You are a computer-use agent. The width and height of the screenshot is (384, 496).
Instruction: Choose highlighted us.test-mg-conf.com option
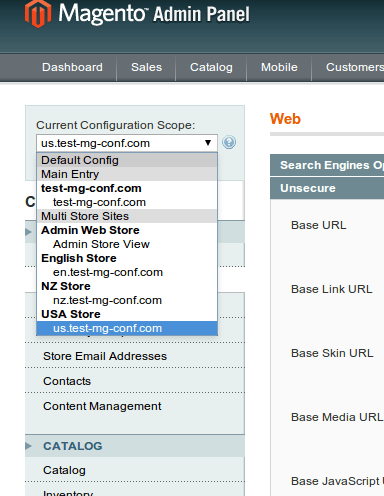tap(127, 328)
